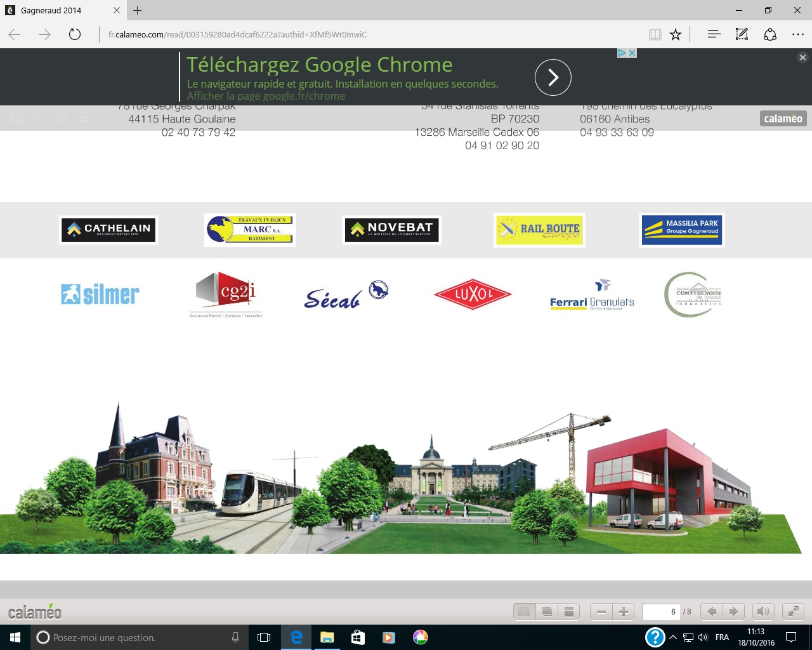Dismiss the ad banner with the round X
This screenshot has height=650, width=812.
click(x=802, y=57)
